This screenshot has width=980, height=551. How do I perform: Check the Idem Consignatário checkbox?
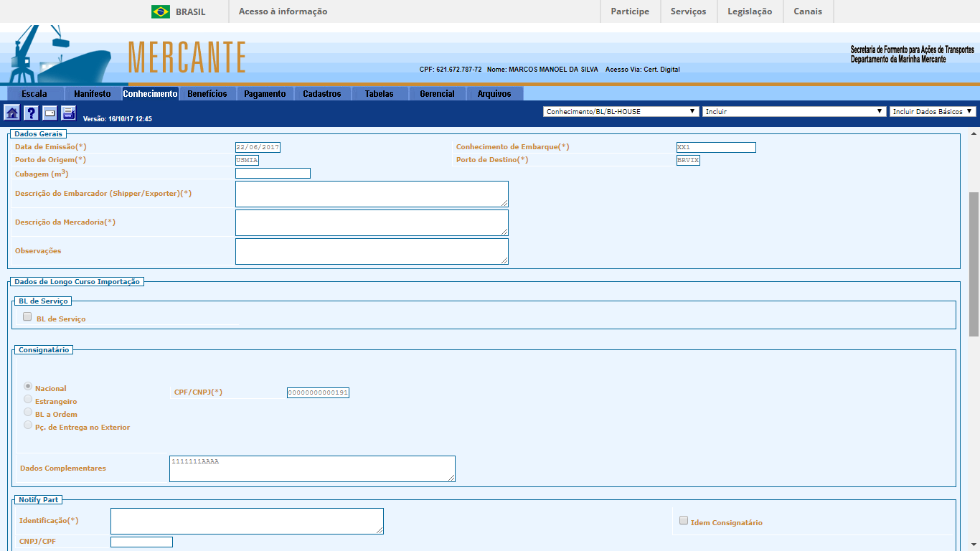[684, 521]
